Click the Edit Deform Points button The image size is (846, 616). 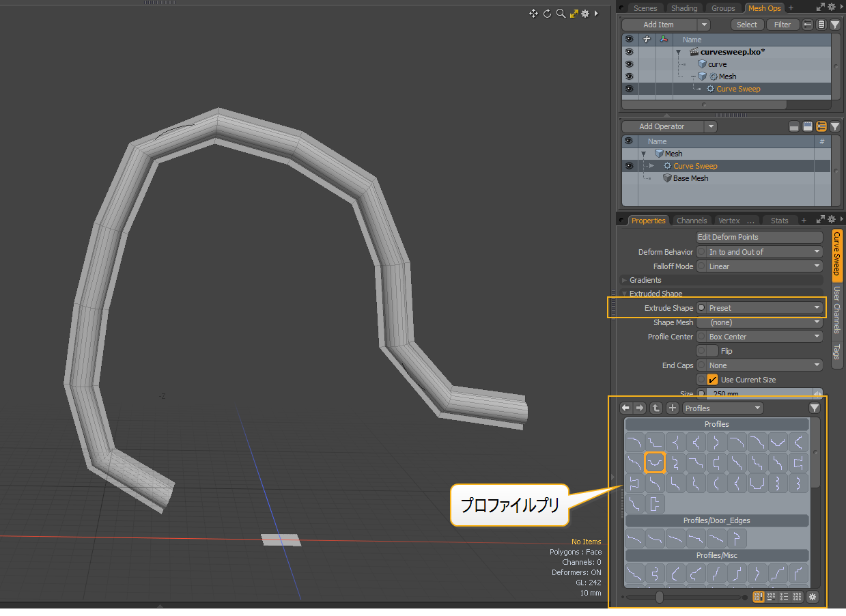pos(759,237)
